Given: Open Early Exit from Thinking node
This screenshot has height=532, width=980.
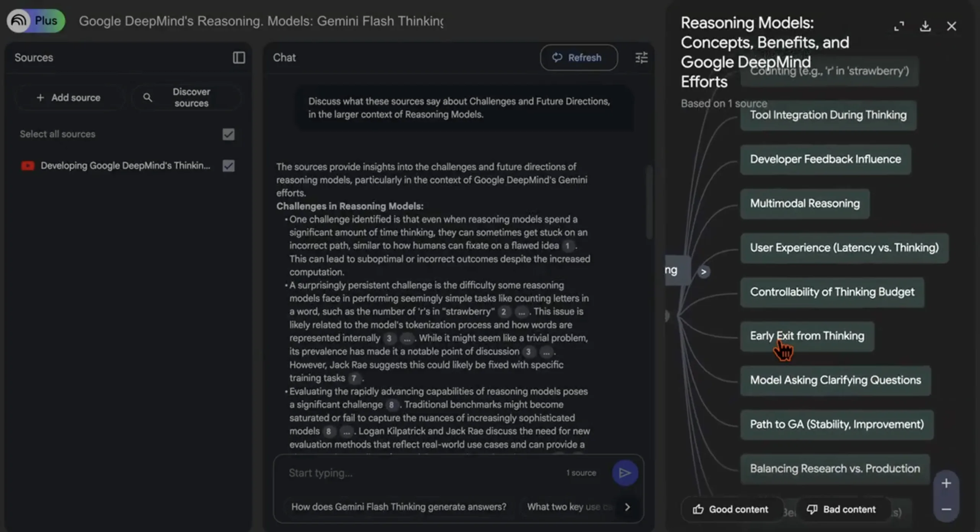Looking at the screenshot, I should (x=807, y=336).
